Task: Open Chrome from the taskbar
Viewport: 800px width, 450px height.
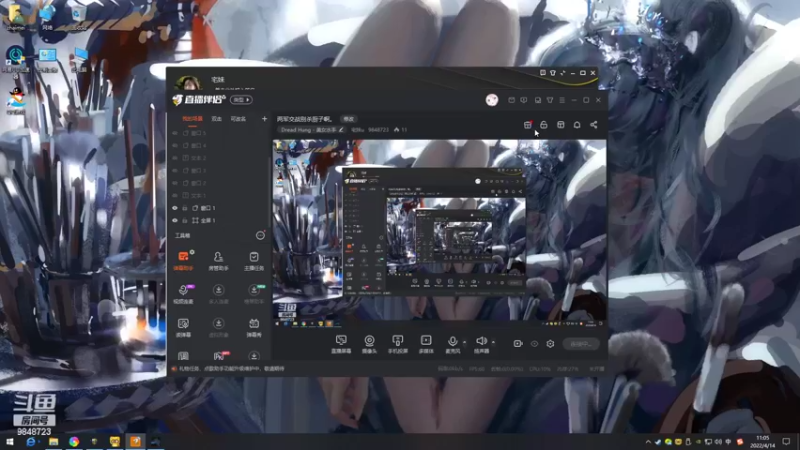Action: (x=74, y=442)
